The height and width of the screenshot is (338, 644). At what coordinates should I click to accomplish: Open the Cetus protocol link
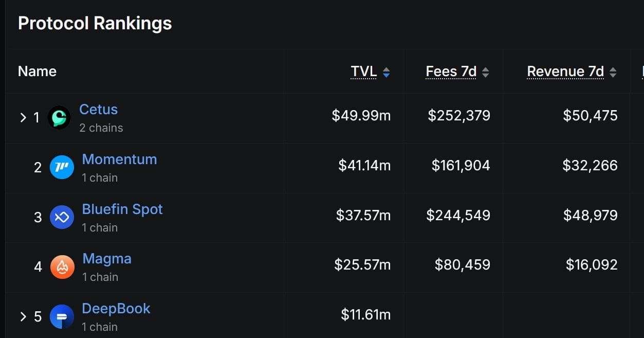(x=98, y=109)
